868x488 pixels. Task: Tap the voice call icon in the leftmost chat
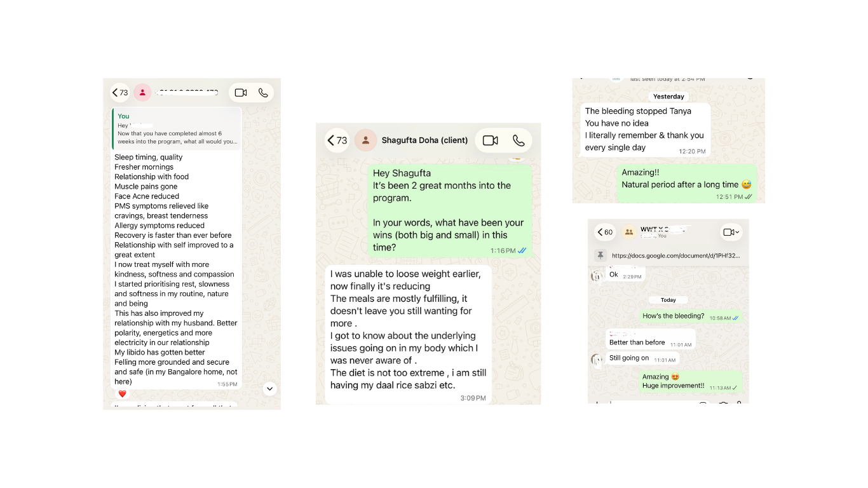pyautogui.click(x=263, y=93)
